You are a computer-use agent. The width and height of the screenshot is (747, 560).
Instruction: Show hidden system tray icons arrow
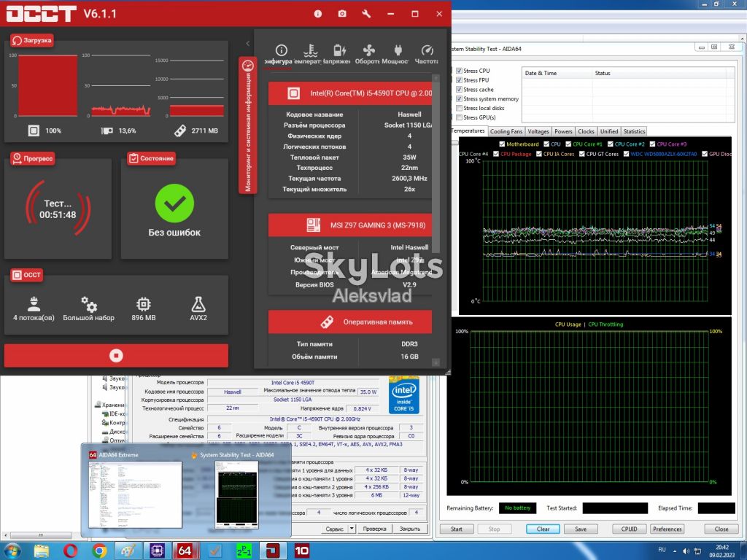click(675, 551)
